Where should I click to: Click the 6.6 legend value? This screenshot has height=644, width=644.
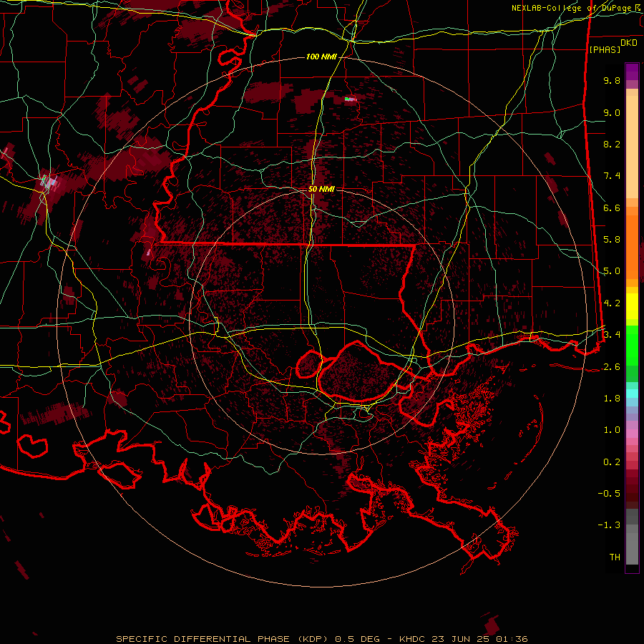[x=612, y=208]
